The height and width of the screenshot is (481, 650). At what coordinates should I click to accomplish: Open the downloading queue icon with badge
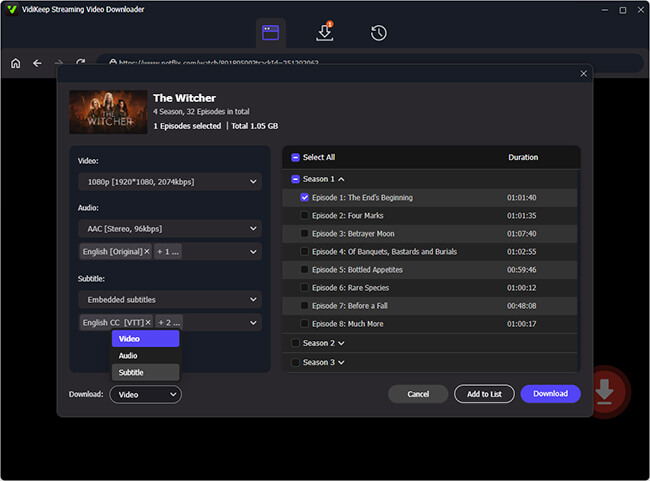(x=325, y=32)
